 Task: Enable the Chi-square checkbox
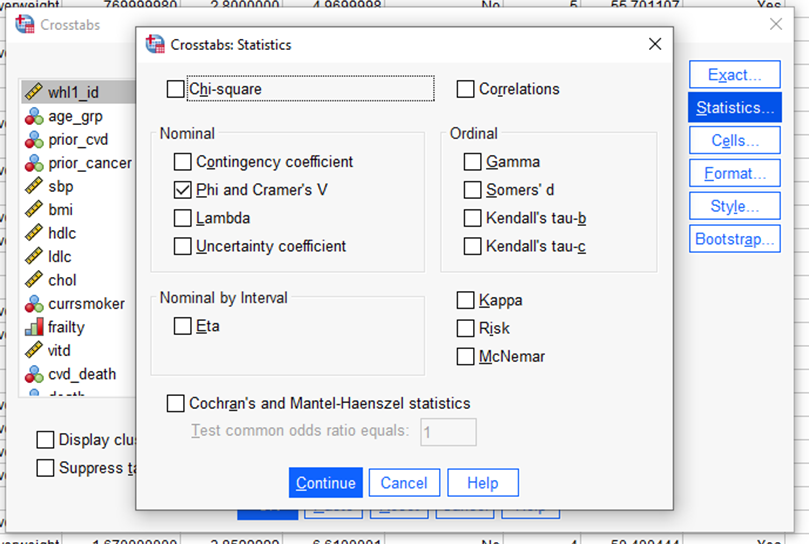tap(176, 90)
